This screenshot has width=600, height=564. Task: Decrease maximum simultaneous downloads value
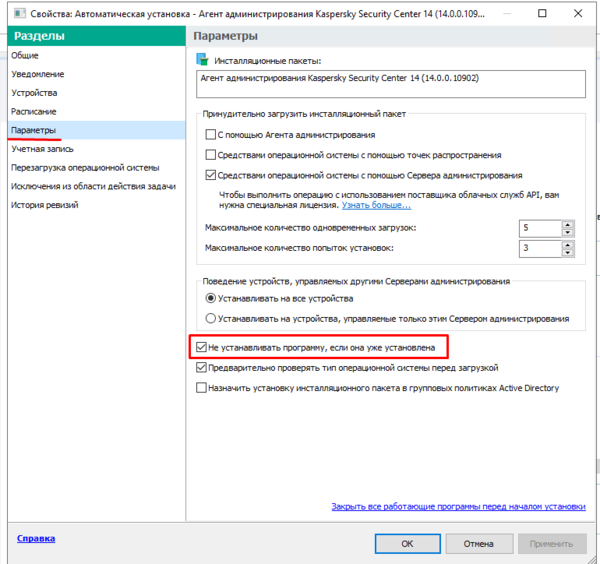coord(568,232)
